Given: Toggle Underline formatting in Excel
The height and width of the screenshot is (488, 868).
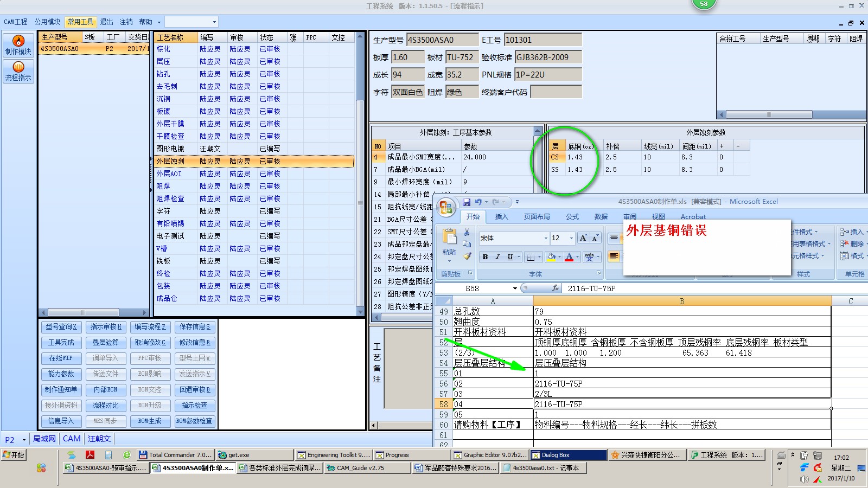Looking at the screenshot, I should 510,257.
